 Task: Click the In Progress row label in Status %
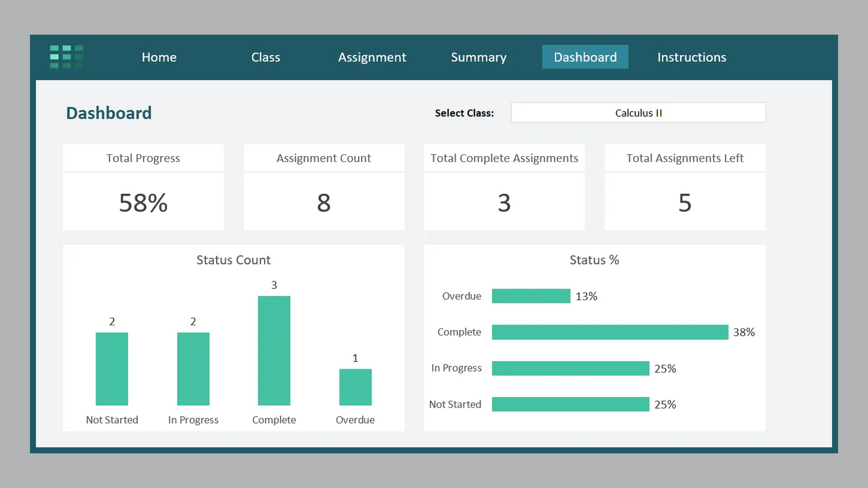point(457,368)
